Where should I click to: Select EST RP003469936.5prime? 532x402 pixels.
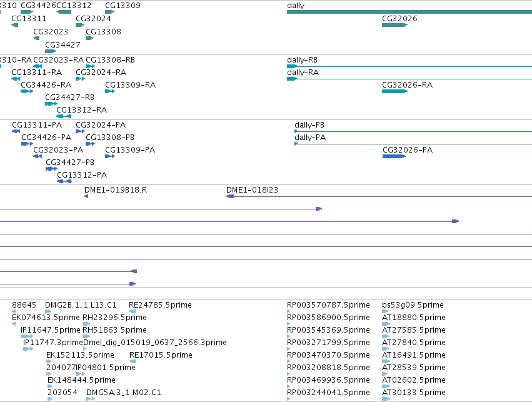(288, 387)
